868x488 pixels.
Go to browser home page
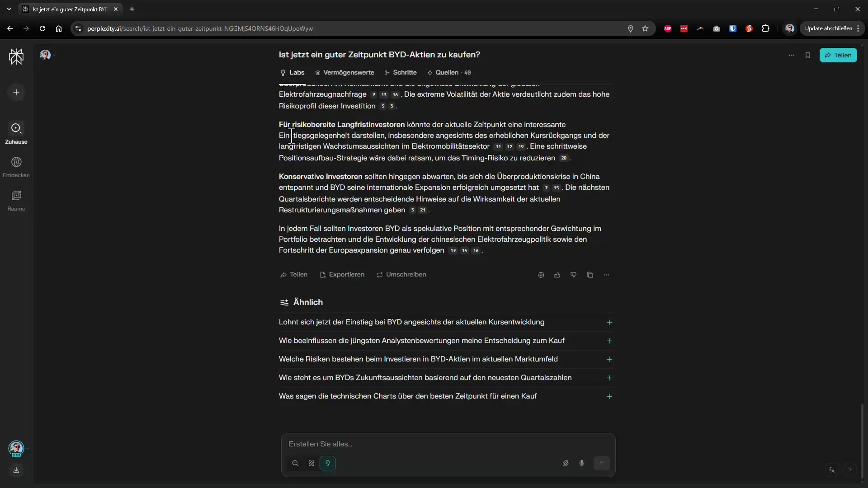59,28
